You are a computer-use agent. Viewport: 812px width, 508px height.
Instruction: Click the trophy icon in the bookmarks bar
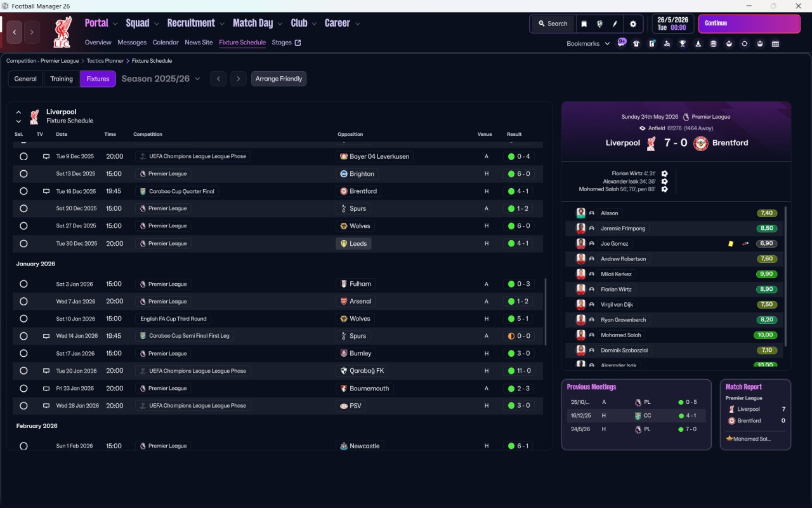tap(683, 44)
